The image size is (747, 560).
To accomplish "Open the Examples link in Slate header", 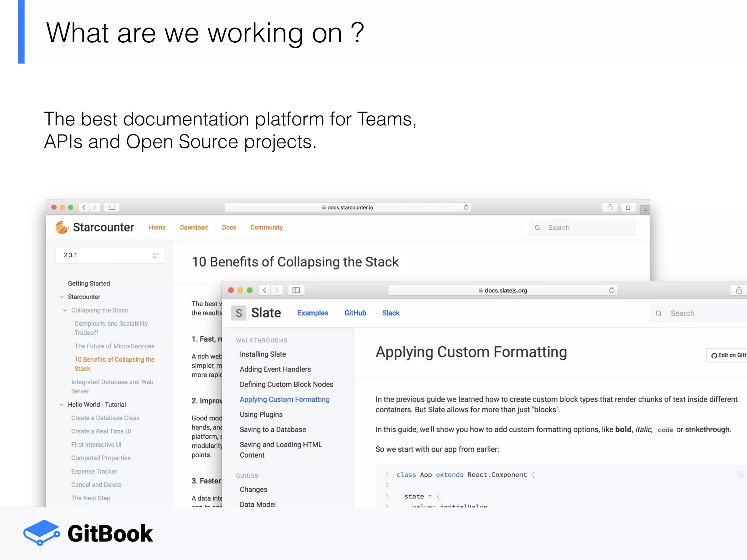I will click(313, 313).
